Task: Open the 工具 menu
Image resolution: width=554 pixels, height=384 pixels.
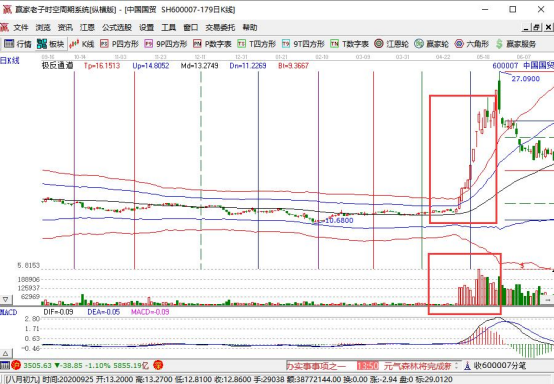Action: point(169,28)
